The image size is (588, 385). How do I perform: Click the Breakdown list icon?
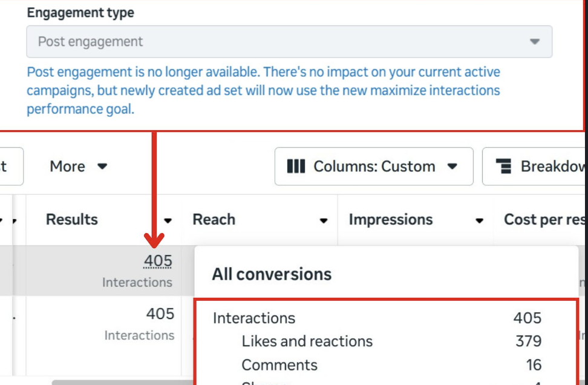(x=504, y=166)
